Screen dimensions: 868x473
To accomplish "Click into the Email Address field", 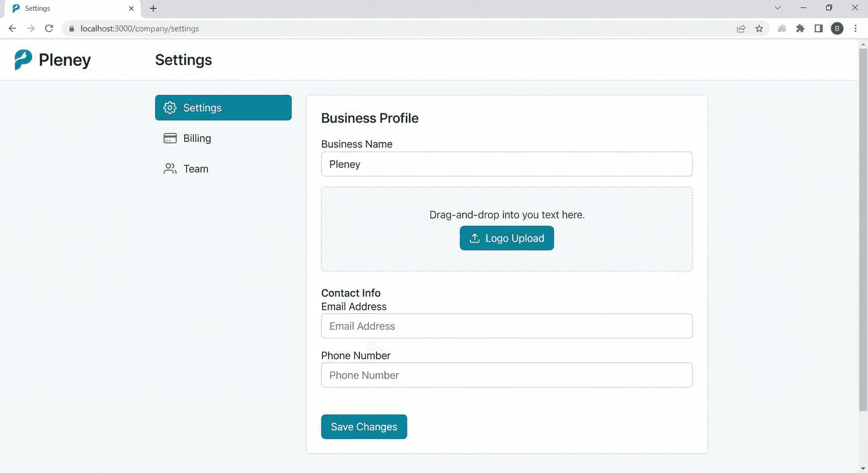I will (506, 326).
